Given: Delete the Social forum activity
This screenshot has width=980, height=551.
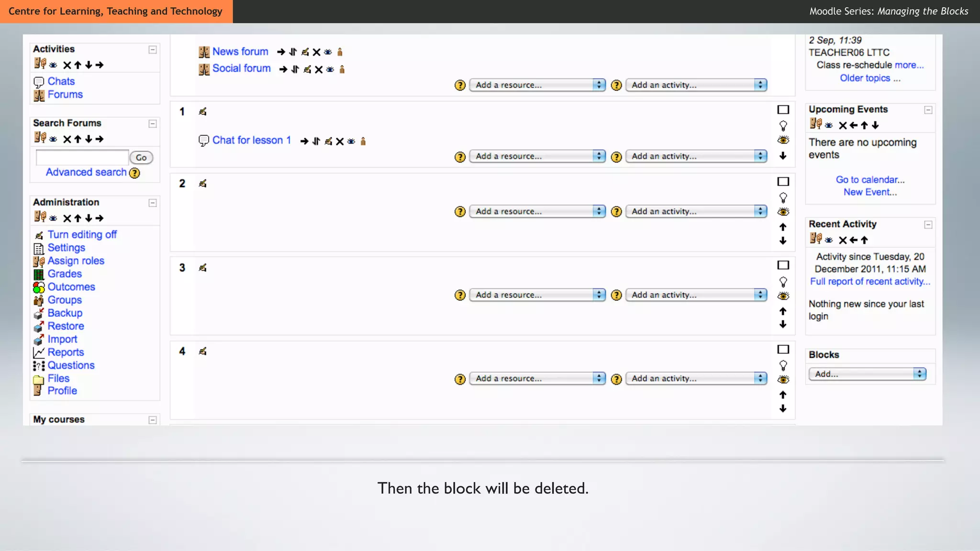Looking at the screenshot, I should tap(319, 69).
